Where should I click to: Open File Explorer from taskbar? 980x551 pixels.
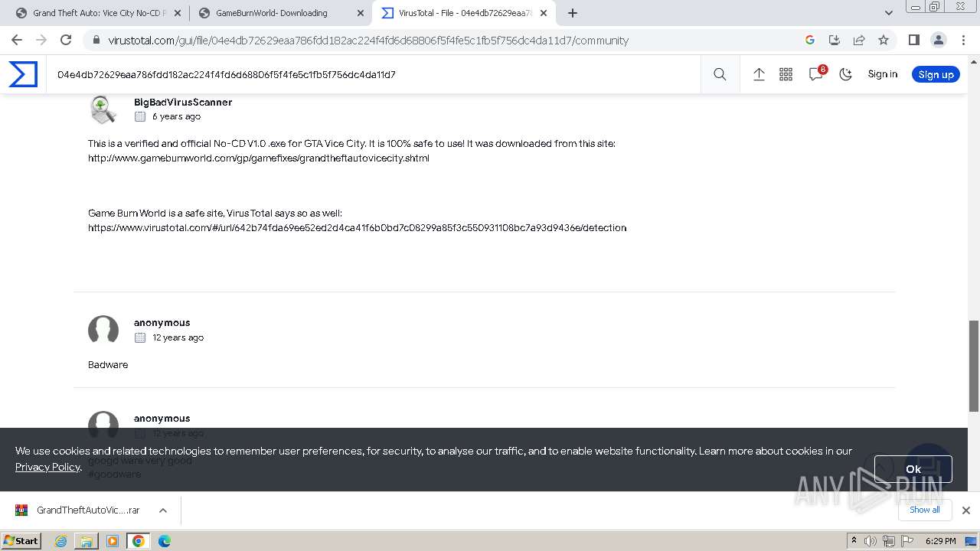point(87,541)
